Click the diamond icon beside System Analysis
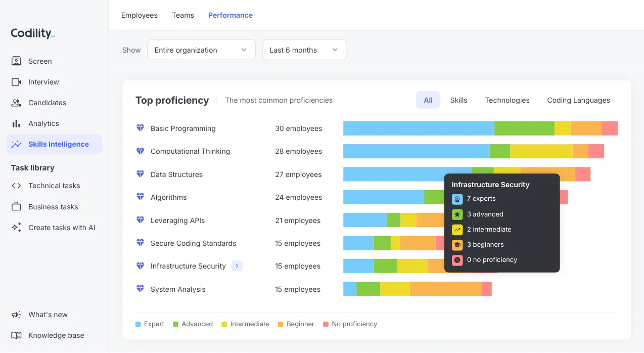 [141, 289]
